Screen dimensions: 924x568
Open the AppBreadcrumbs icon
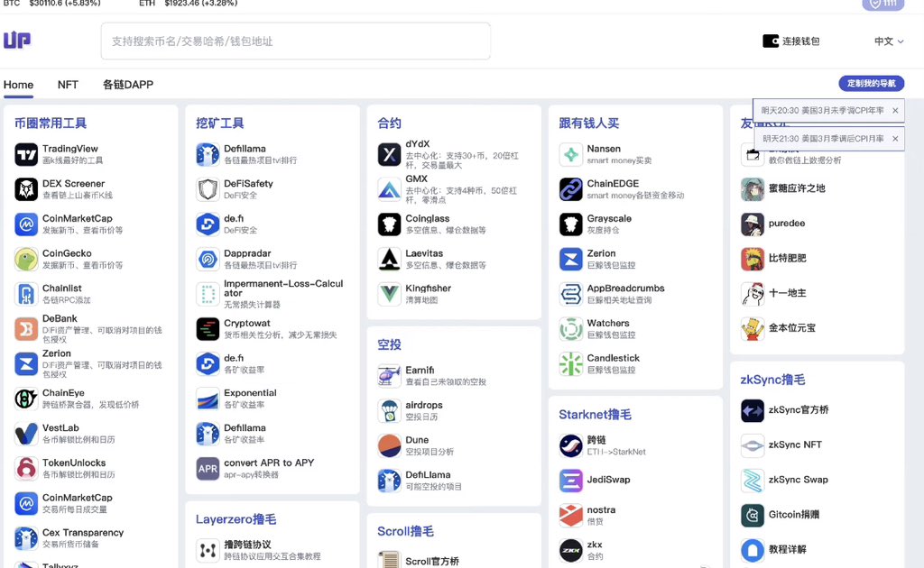[570, 294]
